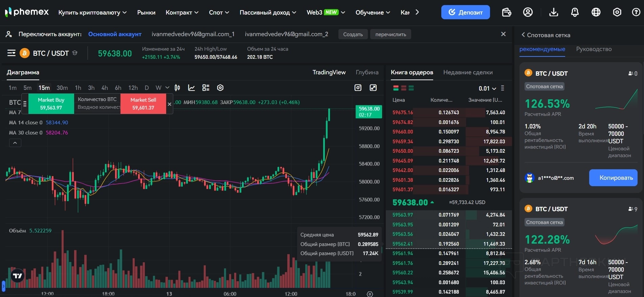Click the Phemex logo
Image resolution: width=644 pixels, height=297 pixels.
point(27,12)
